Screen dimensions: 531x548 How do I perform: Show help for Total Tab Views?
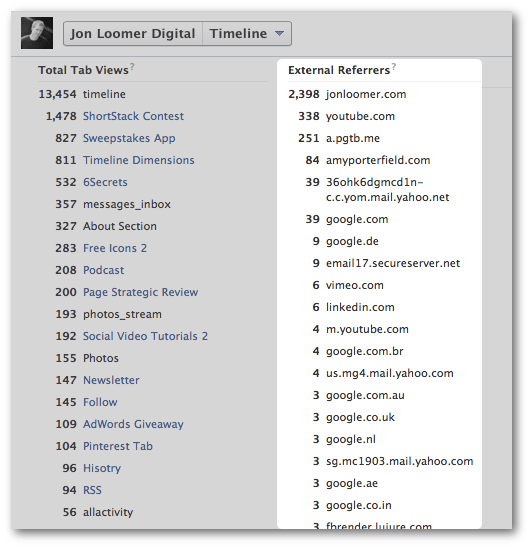pyautogui.click(x=132, y=66)
